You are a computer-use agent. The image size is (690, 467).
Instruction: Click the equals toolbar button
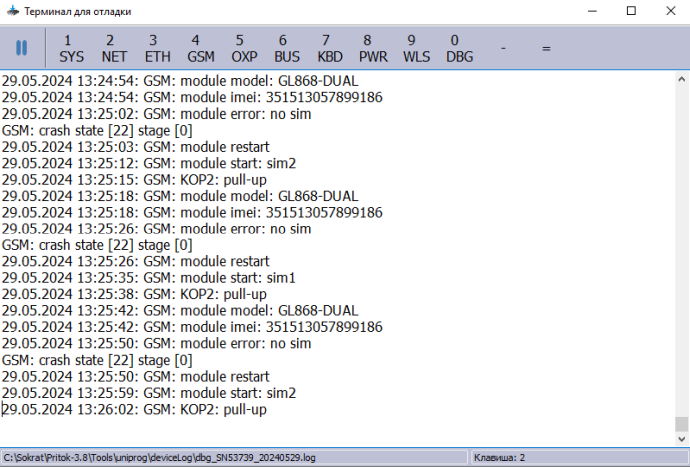(546, 48)
